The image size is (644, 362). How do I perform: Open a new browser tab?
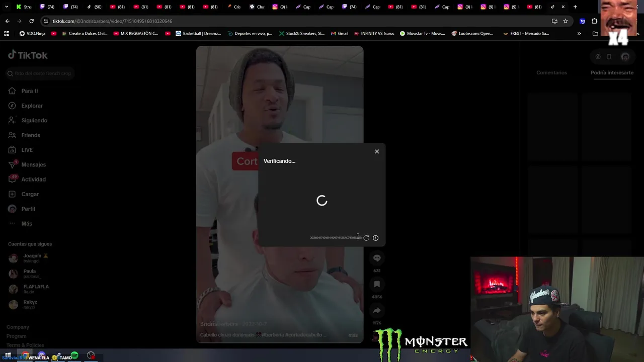point(575,7)
